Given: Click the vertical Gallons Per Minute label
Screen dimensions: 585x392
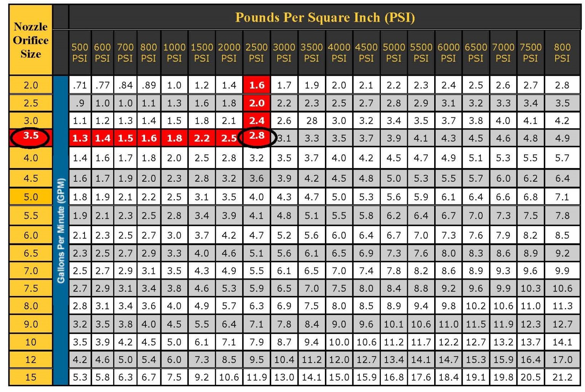Looking at the screenshot, I should (x=61, y=230).
